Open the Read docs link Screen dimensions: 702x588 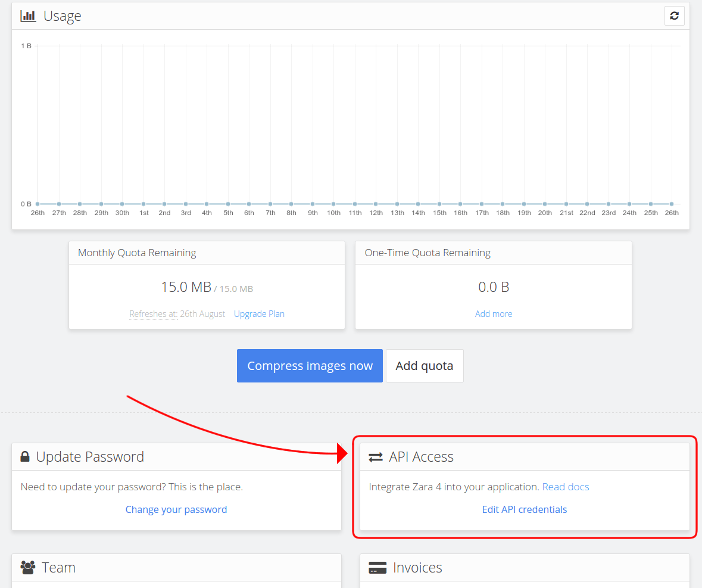(x=566, y=487)
